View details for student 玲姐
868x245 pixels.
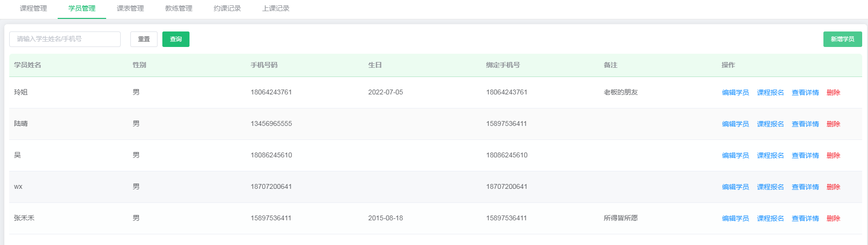(x=805, y=92)
